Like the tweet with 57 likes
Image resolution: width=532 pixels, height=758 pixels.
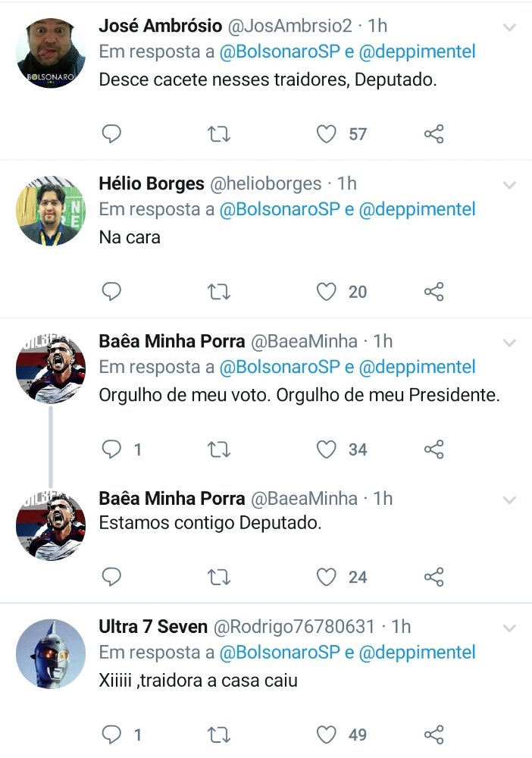(327, 134)
